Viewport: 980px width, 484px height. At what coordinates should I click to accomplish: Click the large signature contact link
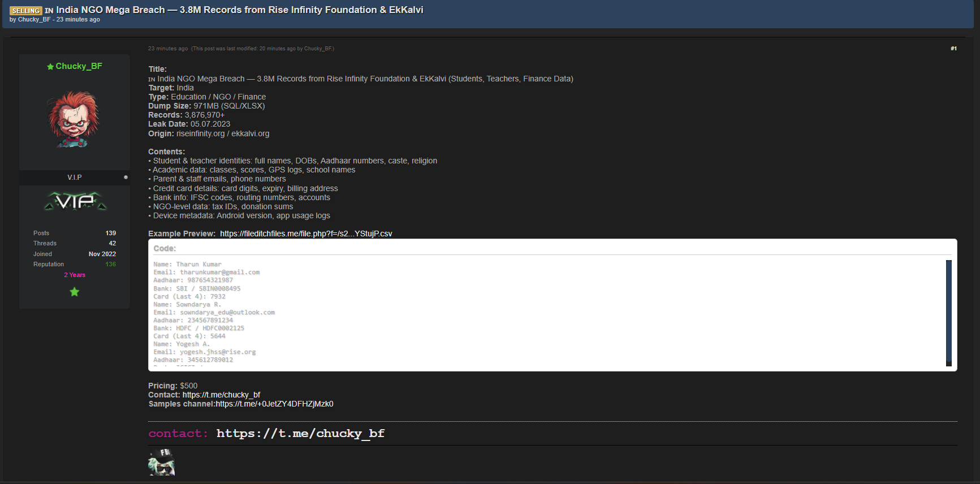pyautogui.click(x=300, y=434)
